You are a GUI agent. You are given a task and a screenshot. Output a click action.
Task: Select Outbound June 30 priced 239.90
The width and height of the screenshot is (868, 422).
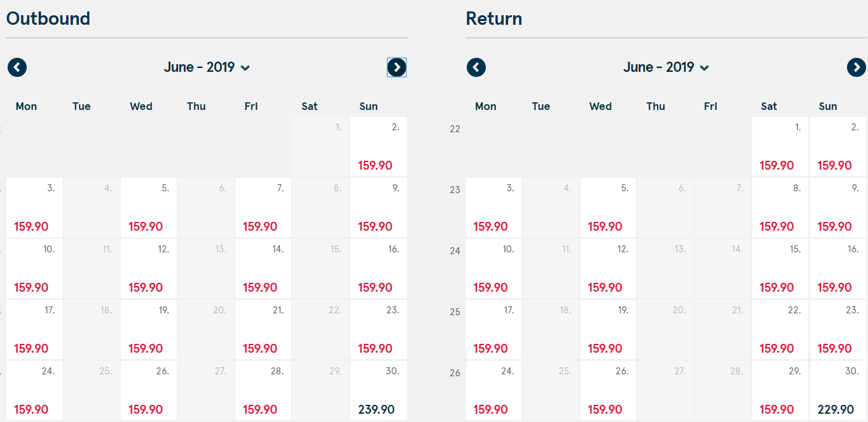tap(378, 390)
